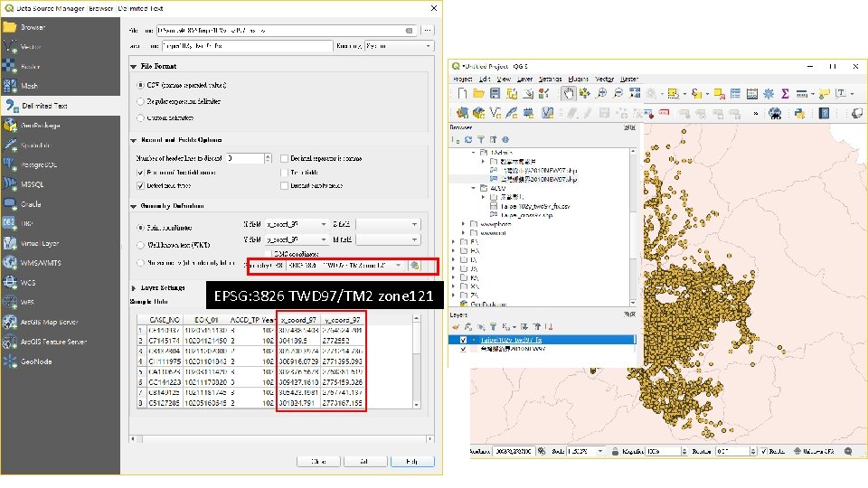Click the x_coord_97 column header
Image resolution: width=868 pixels, height=488 pixels.
click(x=298, y=320)
